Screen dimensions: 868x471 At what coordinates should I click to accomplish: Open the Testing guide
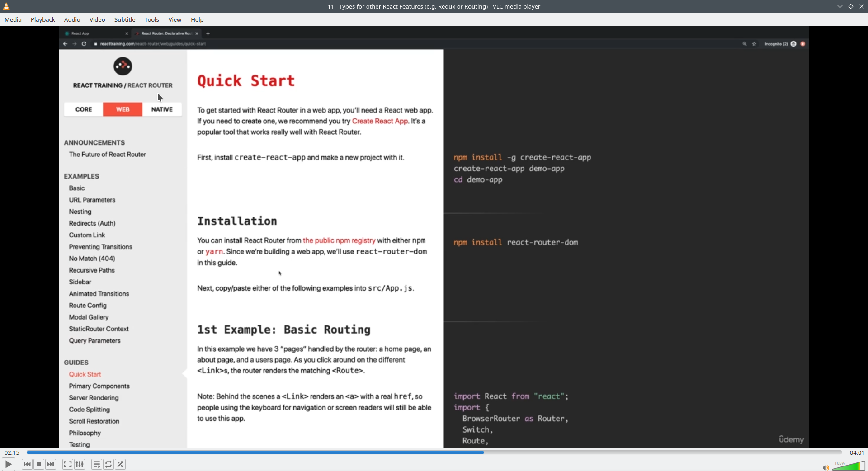point(79,445)
